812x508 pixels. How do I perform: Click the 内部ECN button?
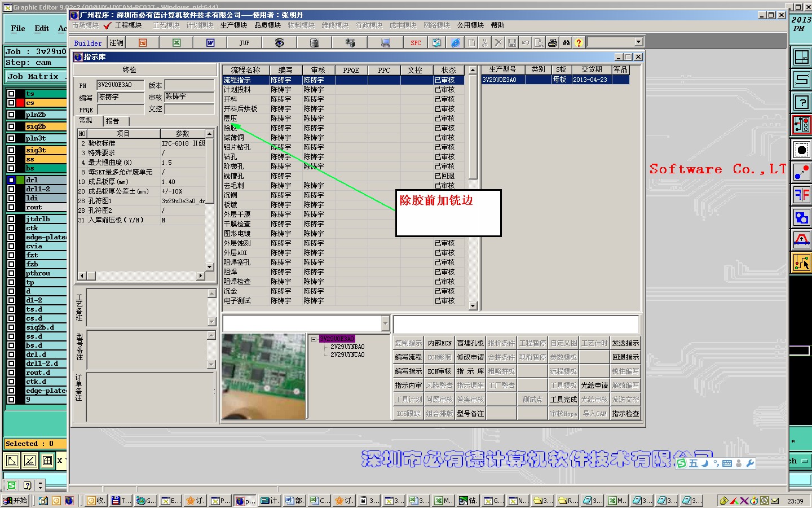pos(439,343)
